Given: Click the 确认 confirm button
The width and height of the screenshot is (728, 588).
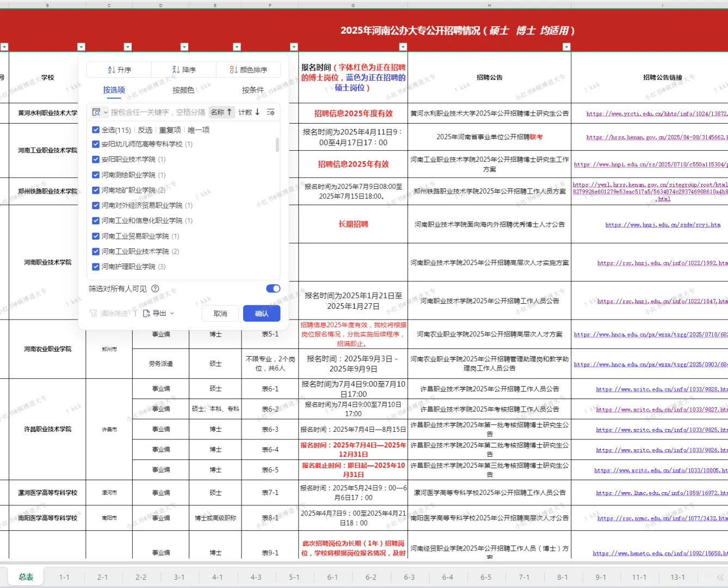Looking at the screenshot, I should tap(262, 313).
